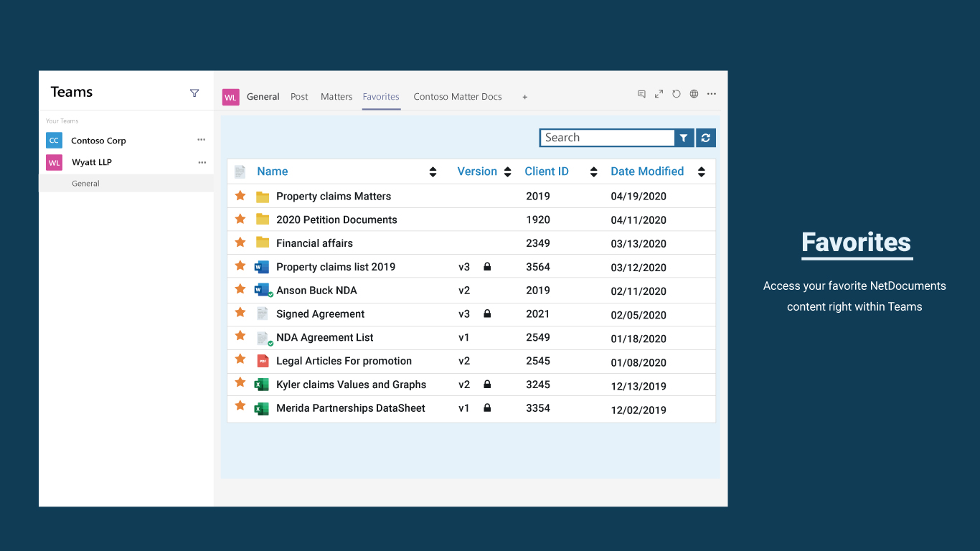Switch to the Matters tab

click(336, 97)
